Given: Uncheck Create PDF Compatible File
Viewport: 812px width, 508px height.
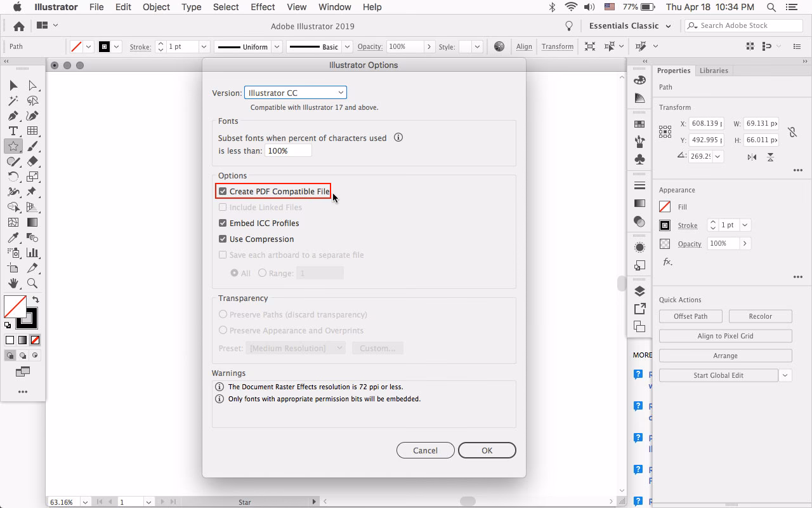Looking at the screenshot, I should [x=223, y=191].
